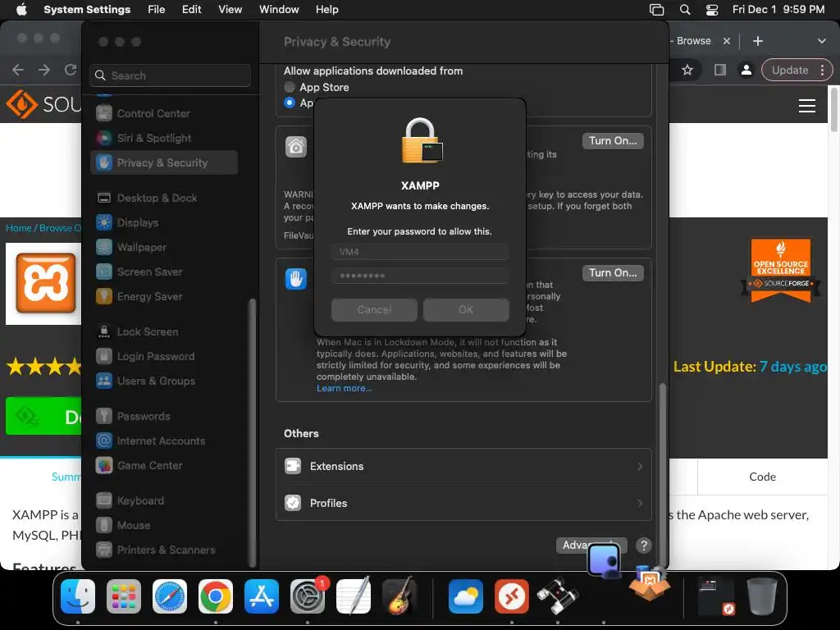This screenshot has height=630, width=840.
Task: Open Microsoft Remote Desktop in the Dock
Action: (511, 596)
